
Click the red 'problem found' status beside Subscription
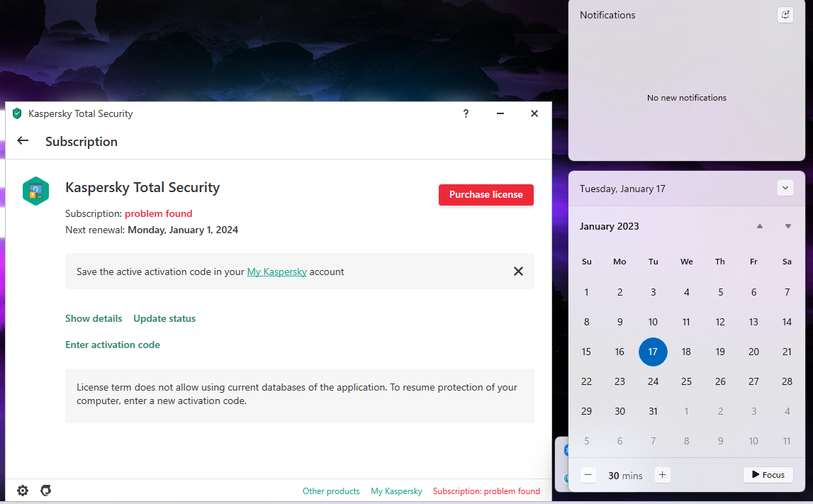click(158, 213)
